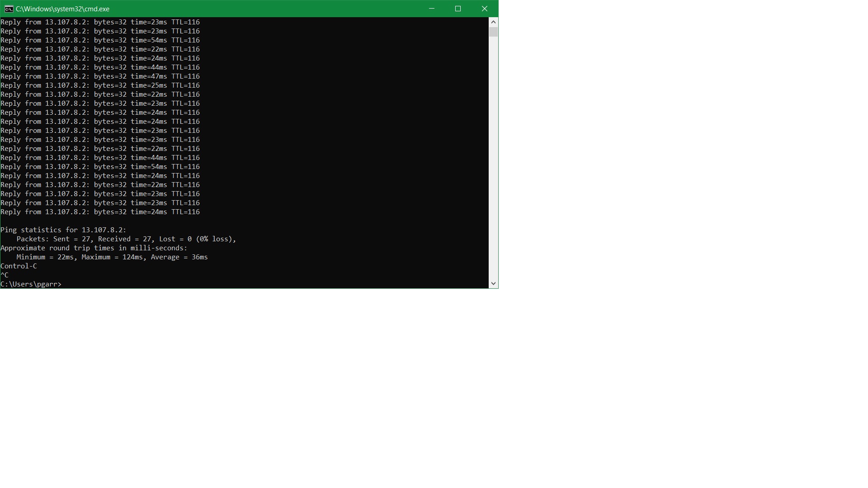This screenshot has width=868, height=488.
Task: Click 'Maximum = 124ms' in the statistics
Action: pyautogui.click(x=112, y=257)
